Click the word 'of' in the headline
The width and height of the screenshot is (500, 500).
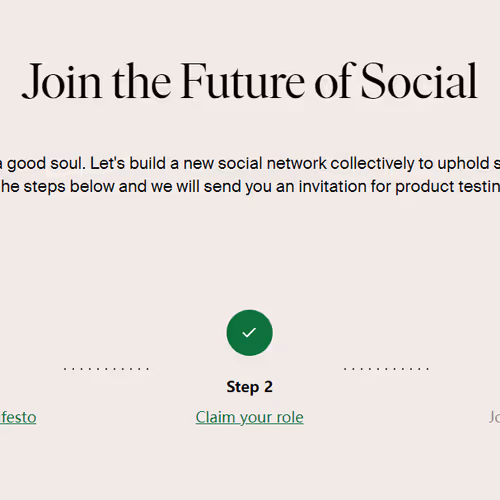coord(333,81)
